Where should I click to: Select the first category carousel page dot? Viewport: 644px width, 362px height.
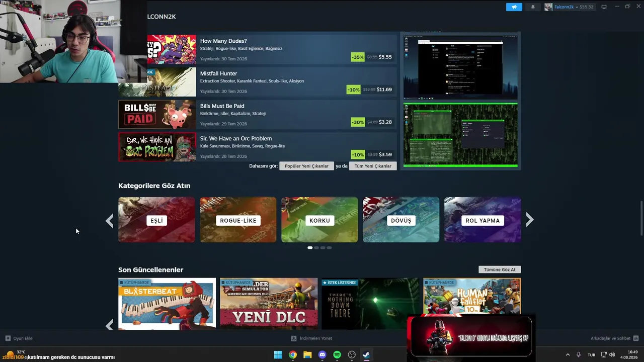pyautogui.click(x=310, y=247)
